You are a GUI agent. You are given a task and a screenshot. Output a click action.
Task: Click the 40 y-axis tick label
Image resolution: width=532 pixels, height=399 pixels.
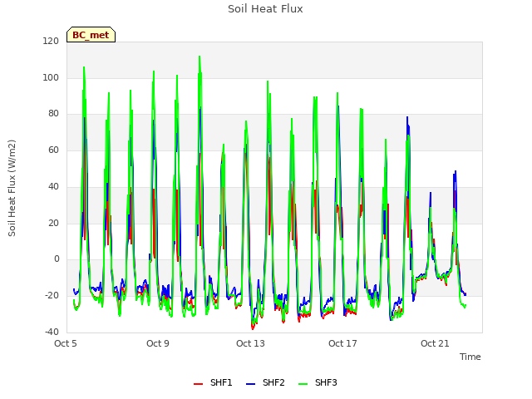click(53, 186)
